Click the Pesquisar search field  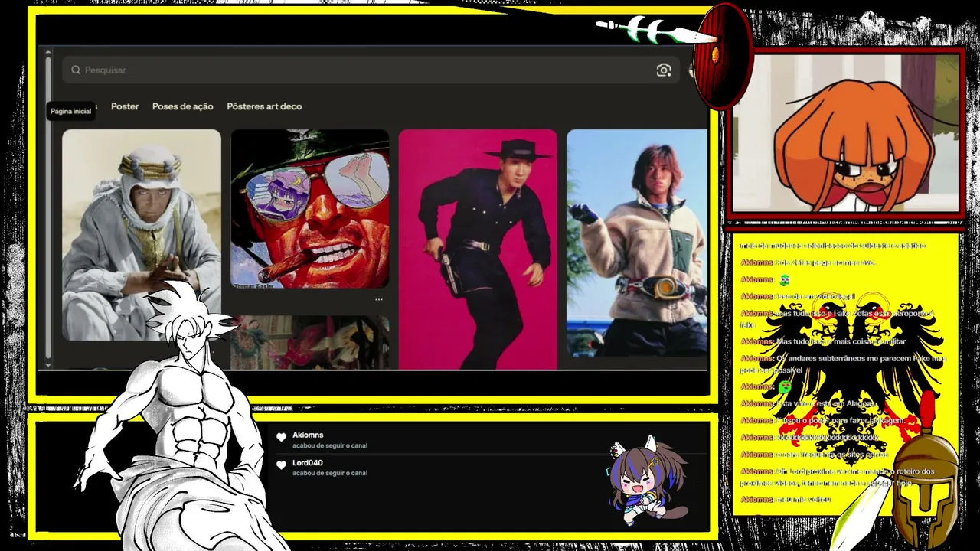pyautogui.click(x=371, y=70)
